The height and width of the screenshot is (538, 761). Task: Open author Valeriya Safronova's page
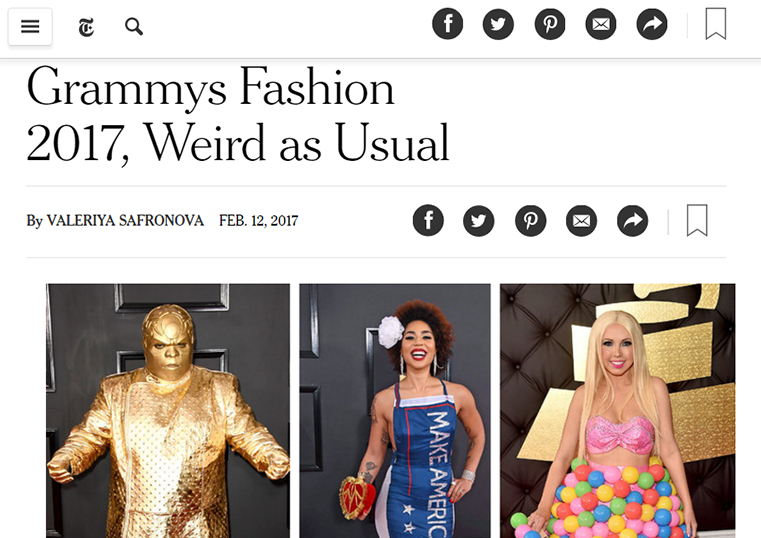pos(125,221)
